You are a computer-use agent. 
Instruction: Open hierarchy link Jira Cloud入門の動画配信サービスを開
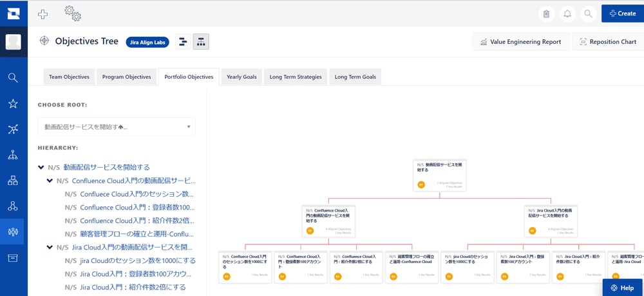point(132,248)
